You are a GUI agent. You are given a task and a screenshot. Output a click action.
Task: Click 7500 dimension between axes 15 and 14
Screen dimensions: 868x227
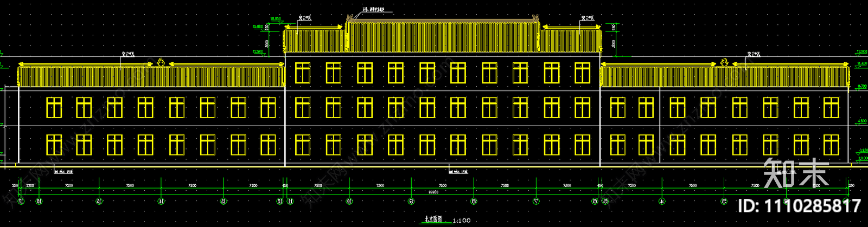(130, 186)
